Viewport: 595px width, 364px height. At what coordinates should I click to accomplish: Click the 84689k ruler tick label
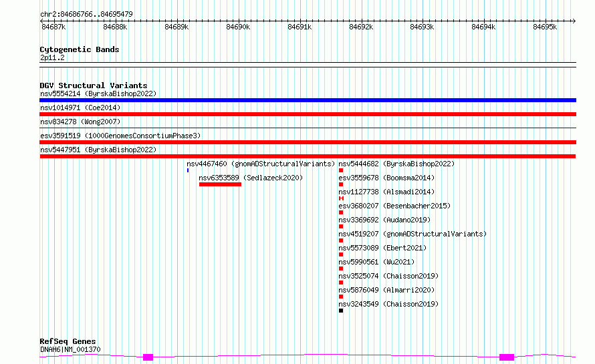click(x=176, y=27)
